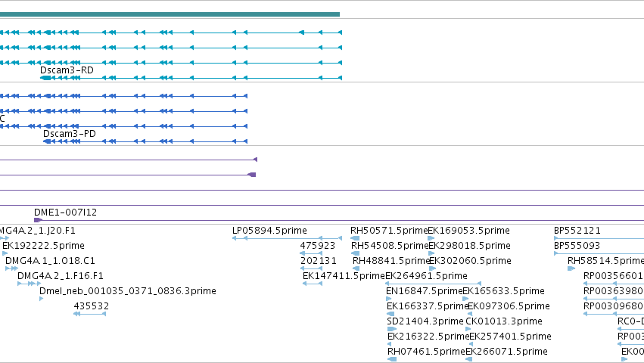Select the BP555093 feature label

[577, 246]
